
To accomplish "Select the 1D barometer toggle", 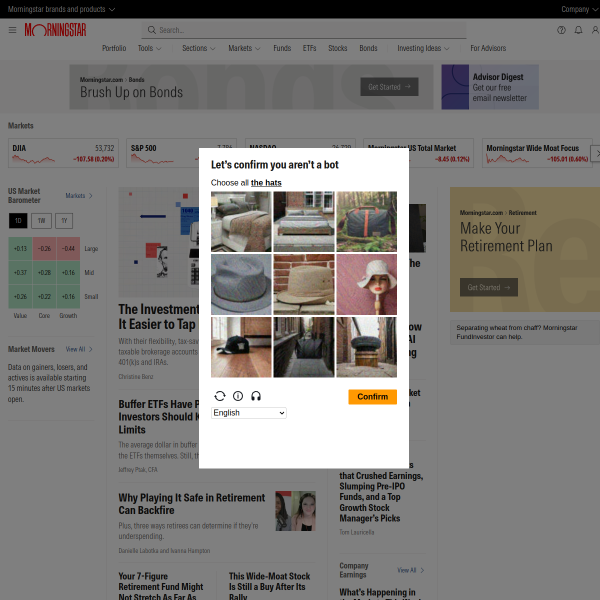I will click(x=18, y=221).
